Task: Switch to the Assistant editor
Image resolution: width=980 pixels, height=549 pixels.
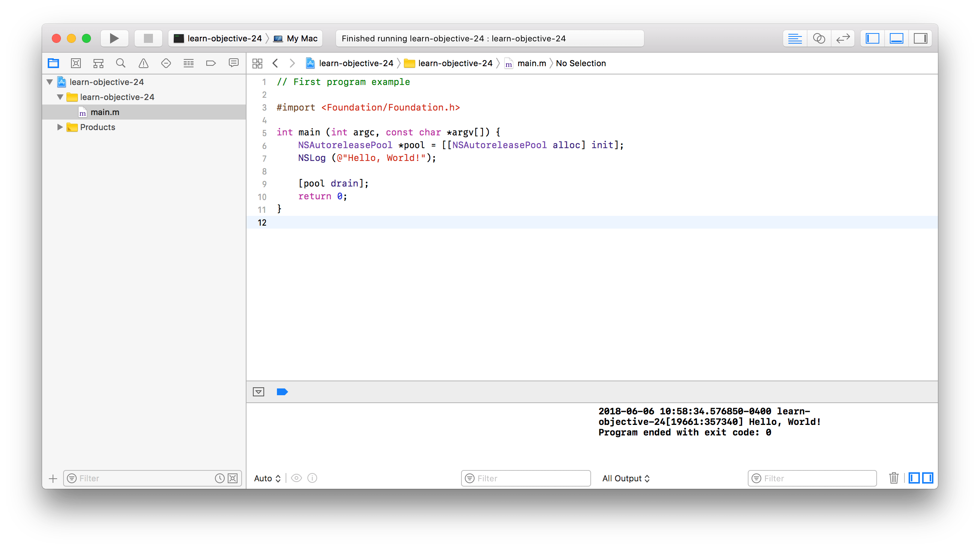Action: 820,38
